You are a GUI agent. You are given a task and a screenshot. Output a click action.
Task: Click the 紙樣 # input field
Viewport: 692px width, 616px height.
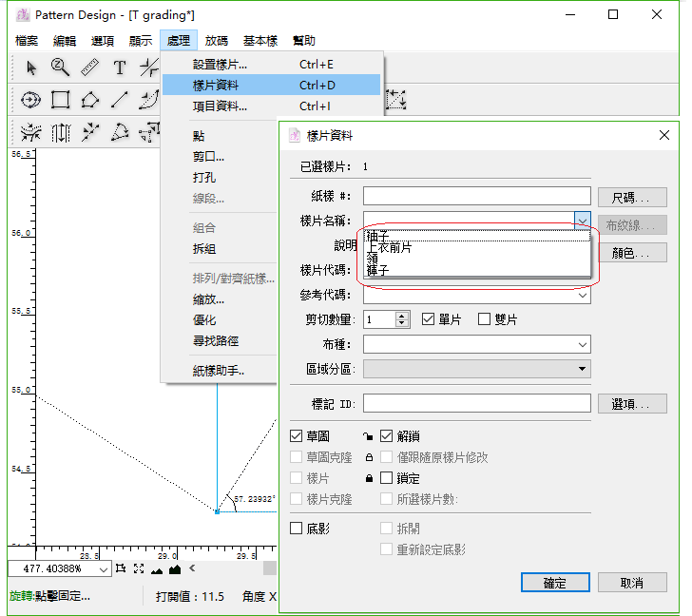476,196
